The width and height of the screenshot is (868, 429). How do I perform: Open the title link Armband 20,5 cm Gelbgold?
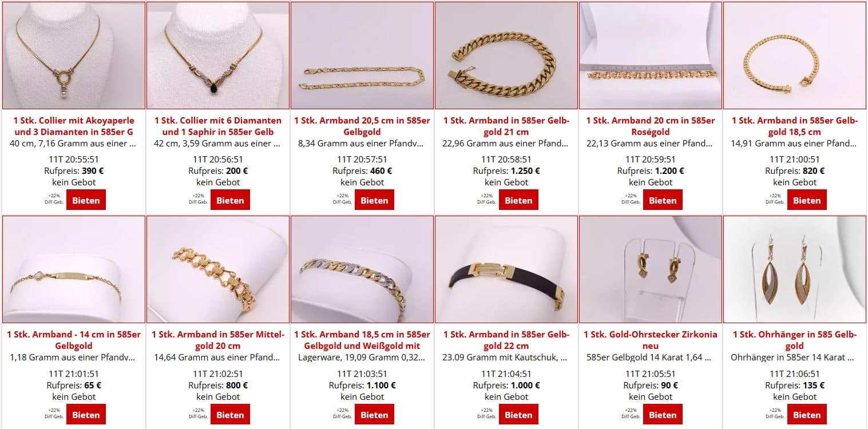(362, 126)
